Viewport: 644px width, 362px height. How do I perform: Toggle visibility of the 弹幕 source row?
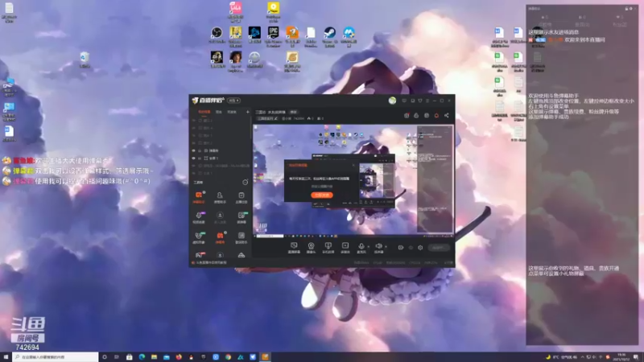194,150
